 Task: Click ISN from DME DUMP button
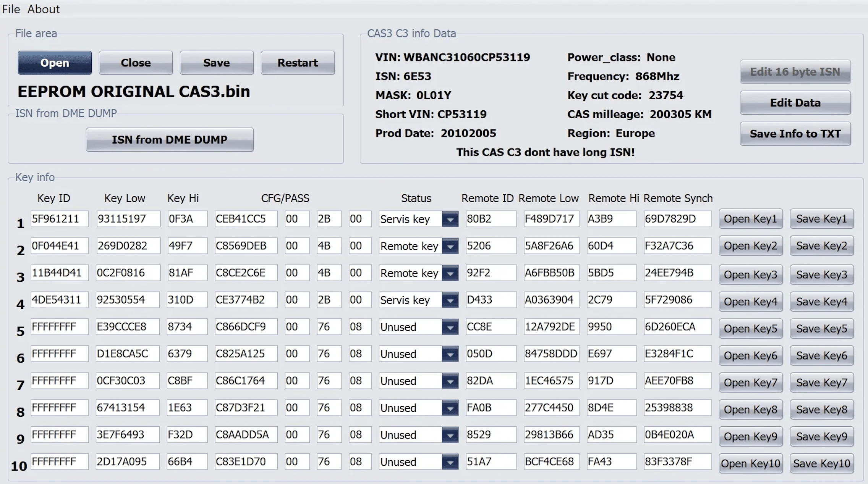coord(170,140)
